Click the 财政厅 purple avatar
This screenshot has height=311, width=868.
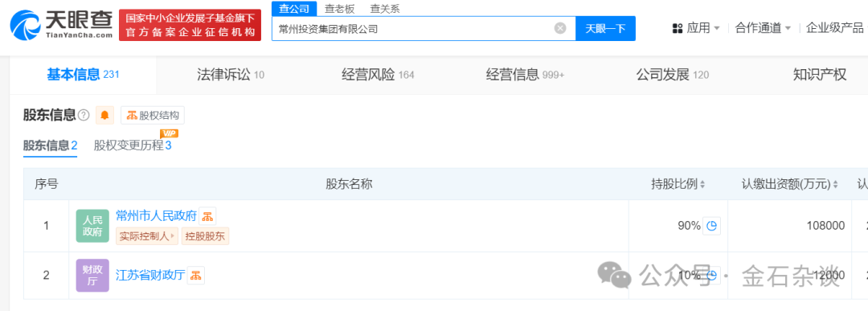point(92,275)
